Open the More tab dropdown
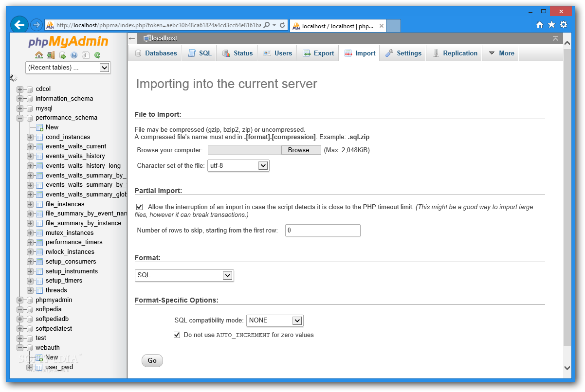The height and width of the screenshot is (392, 585). pos(501,53)
